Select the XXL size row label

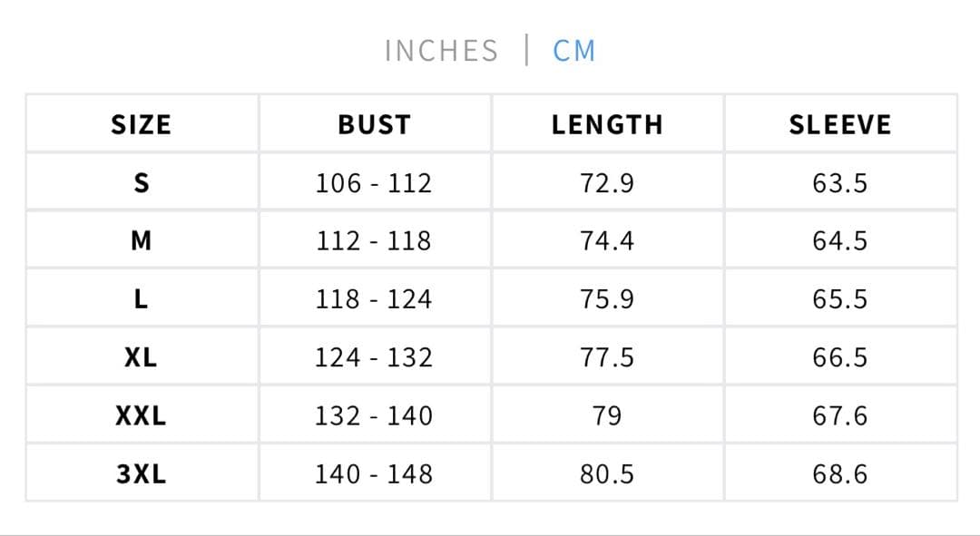[x=141, y=415]
